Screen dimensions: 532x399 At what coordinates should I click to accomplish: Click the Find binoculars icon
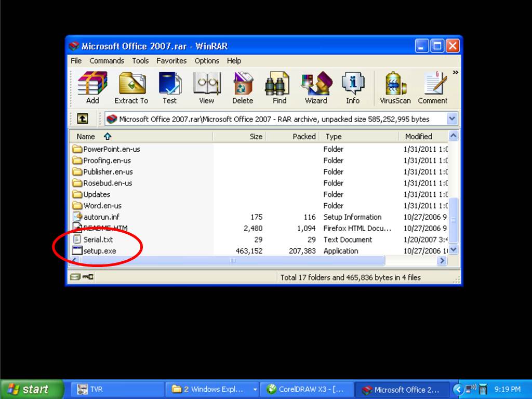click(x=277, y=83)
